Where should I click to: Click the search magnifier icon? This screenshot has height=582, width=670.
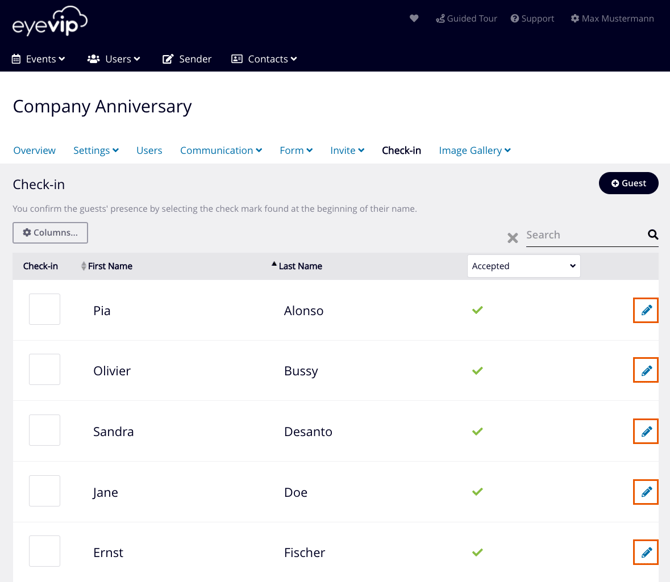pos(653,235)
